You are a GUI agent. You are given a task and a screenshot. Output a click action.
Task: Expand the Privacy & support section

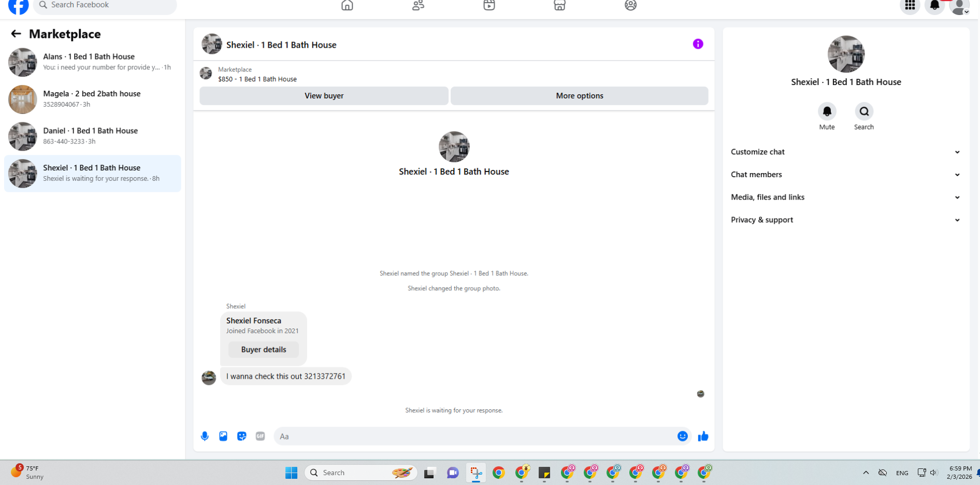(x=846, y=220)
